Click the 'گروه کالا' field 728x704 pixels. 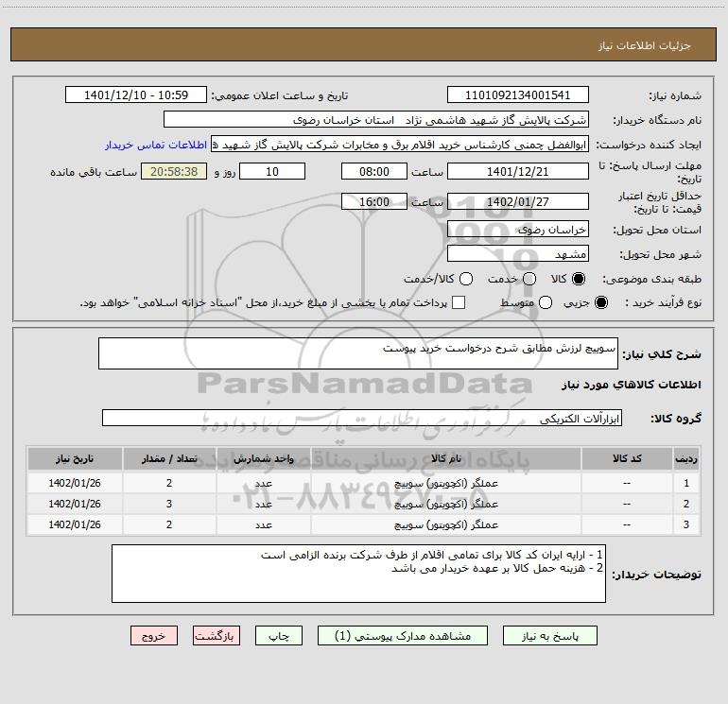(361, 418)
